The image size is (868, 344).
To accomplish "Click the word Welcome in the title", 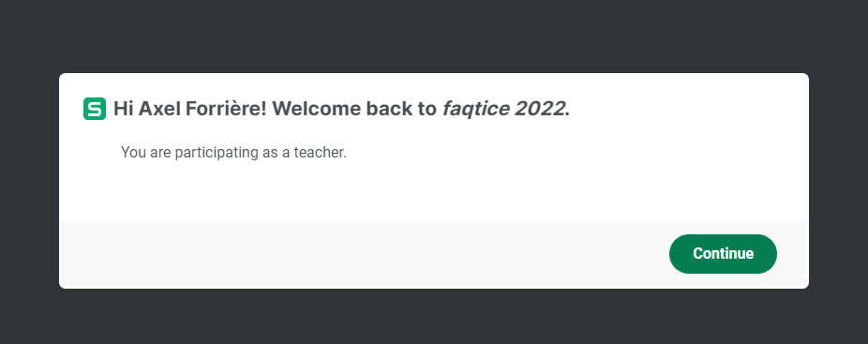I will coord(317,109).
